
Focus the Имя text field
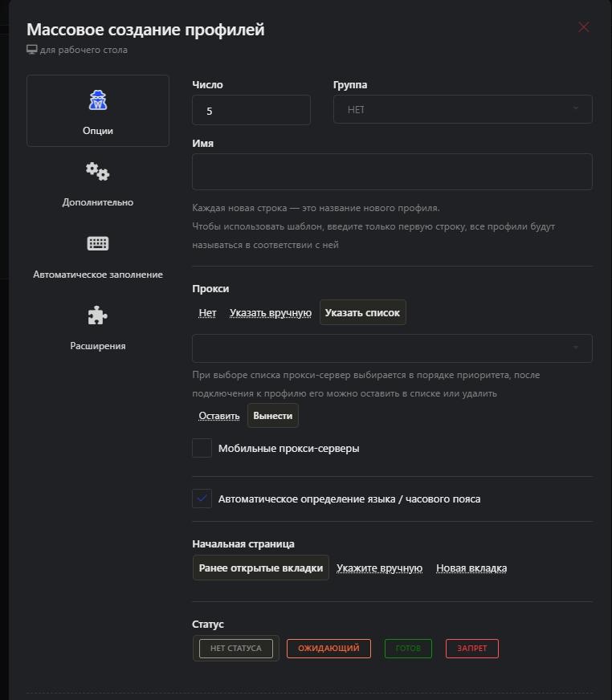392,172
